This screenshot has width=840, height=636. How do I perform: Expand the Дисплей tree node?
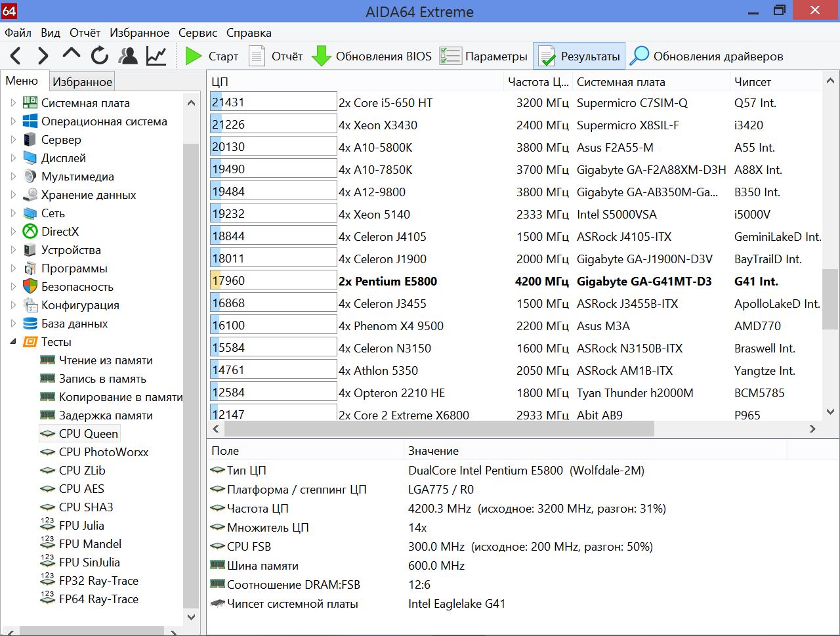[13, 158]
